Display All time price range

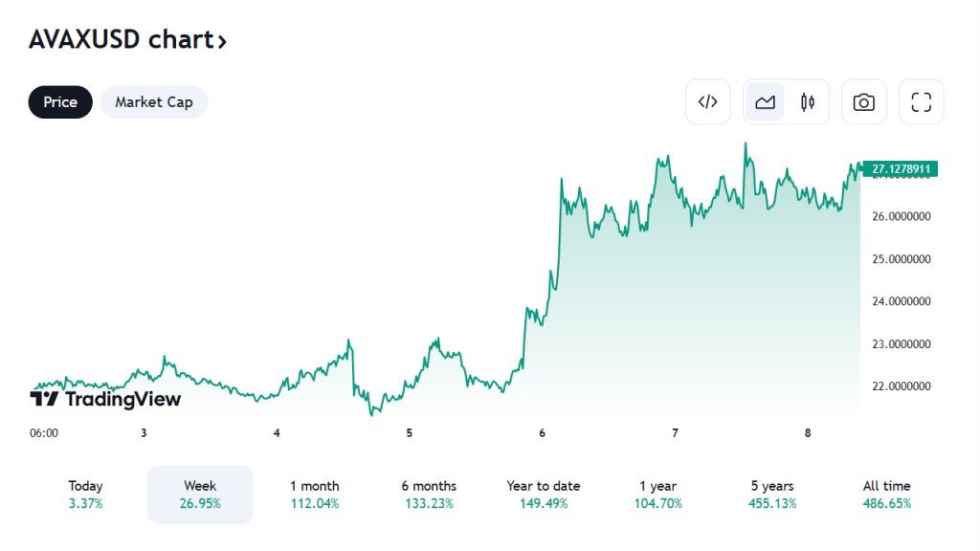click(887, 495)
